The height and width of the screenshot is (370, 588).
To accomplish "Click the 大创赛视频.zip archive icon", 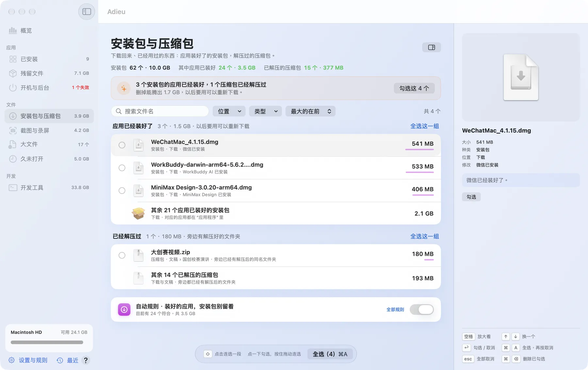I will click(x=139, y=255).
